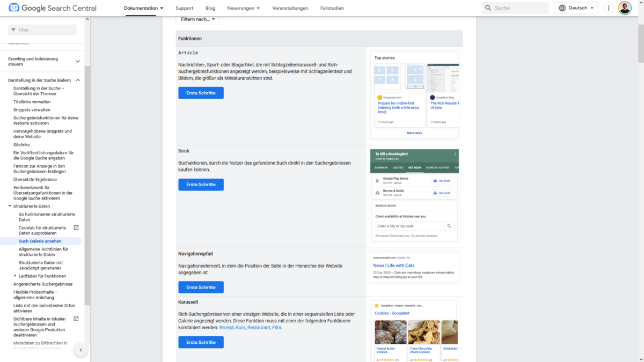The width and height of the screenshot is (644, 362).
Task: Follow the Film link
Action: [276, 327]
